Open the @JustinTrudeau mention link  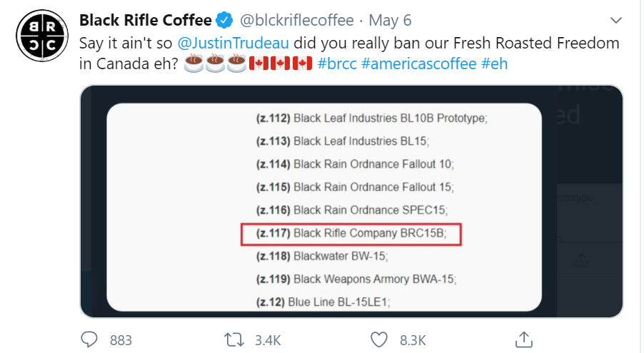(233, 43)
